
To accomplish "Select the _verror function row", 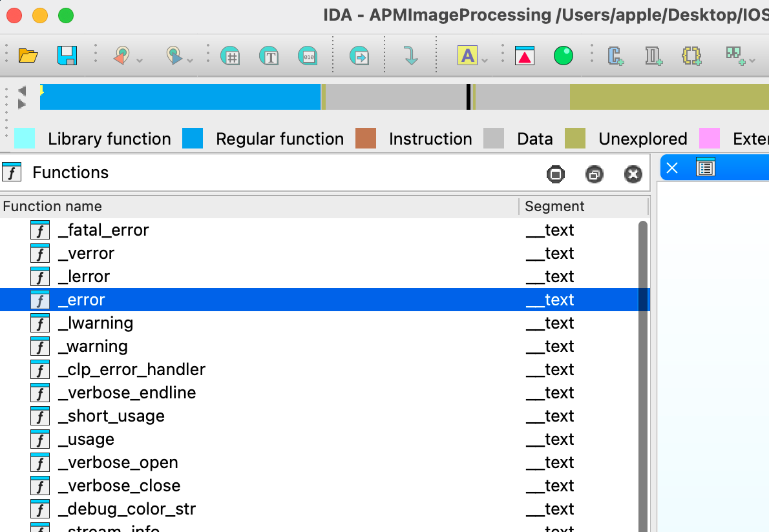I will [319, 253].
